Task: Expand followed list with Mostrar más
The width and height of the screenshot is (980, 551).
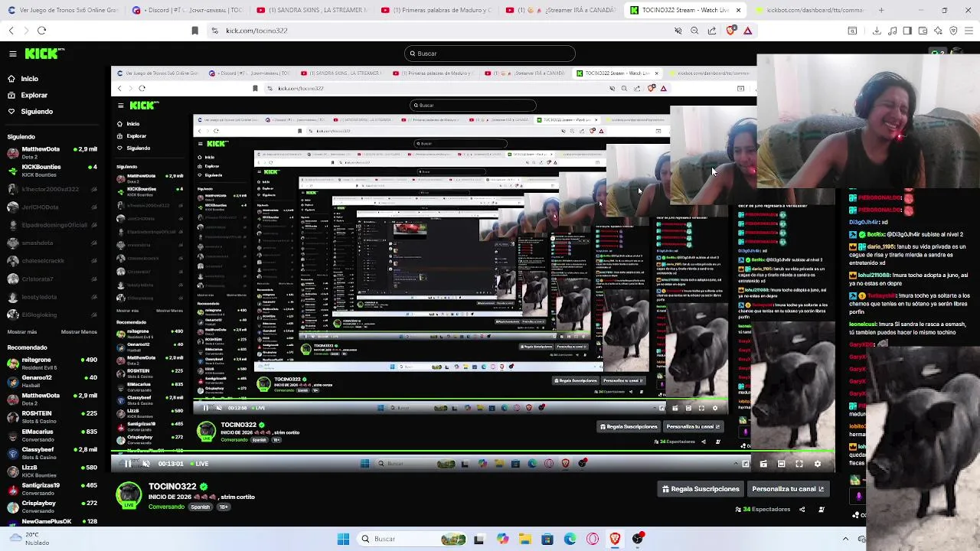Action: (21, 332)
